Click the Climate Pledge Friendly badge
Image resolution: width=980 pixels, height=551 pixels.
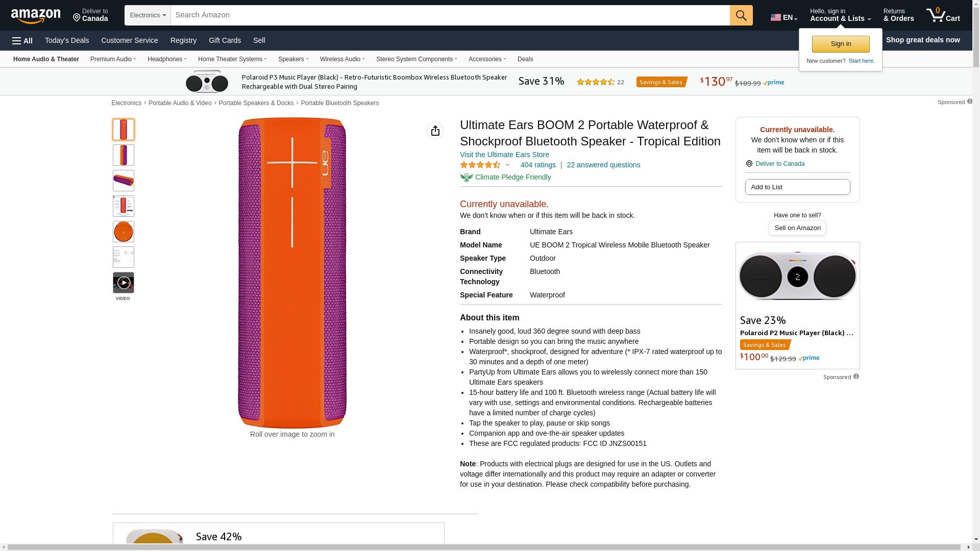(505, 177)
